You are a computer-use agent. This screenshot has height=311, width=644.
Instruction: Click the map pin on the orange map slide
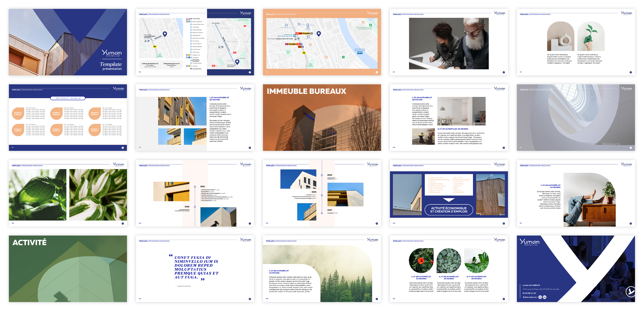point(318,34)
